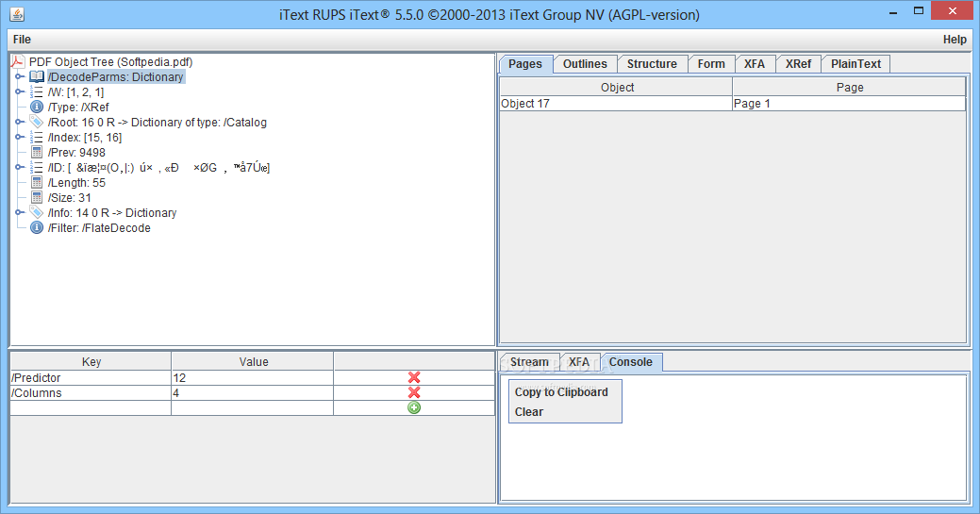Select the /DecodeParms: Dictionary tree row
Viewport: 980px width, 514px height.
coord(116,76)
